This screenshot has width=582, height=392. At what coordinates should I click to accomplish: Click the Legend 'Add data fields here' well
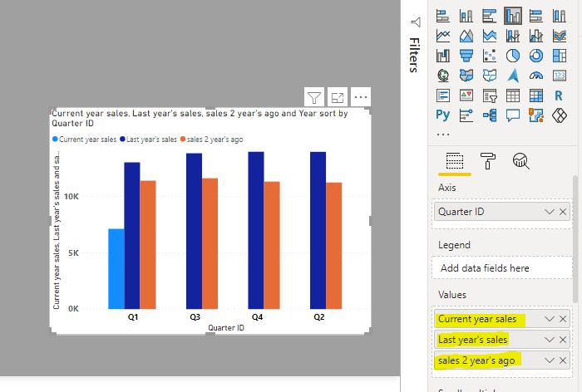(x=502, y=267)
